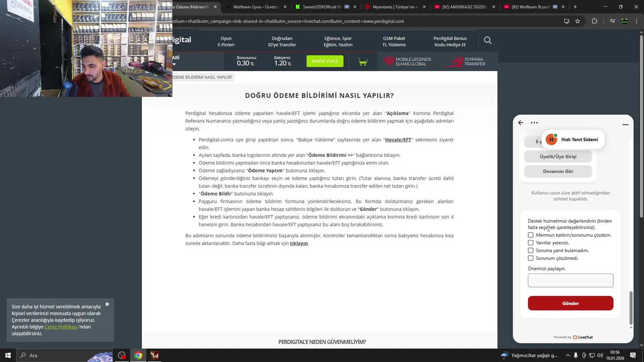Show hidden system tray icons
Image resolution: width=644 pixels, height=362 pixels.
tap(567, 355)
